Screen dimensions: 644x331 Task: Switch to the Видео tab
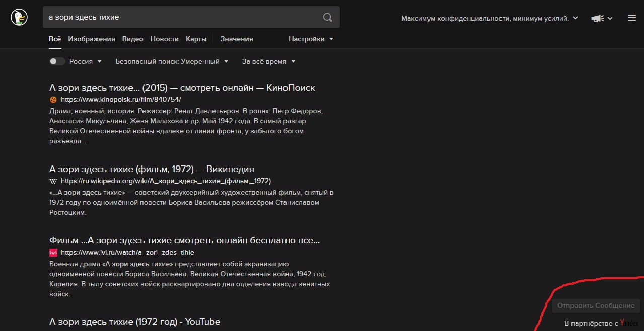pos(133,39)
